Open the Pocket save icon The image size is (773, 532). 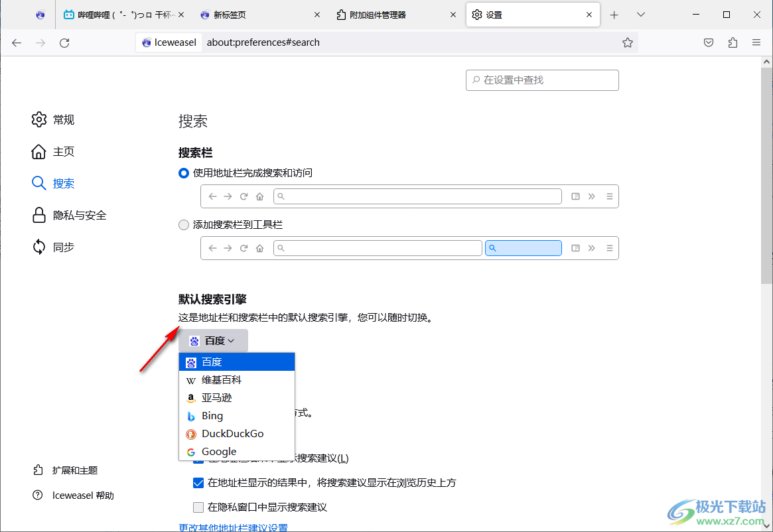[x=709, y=43]
